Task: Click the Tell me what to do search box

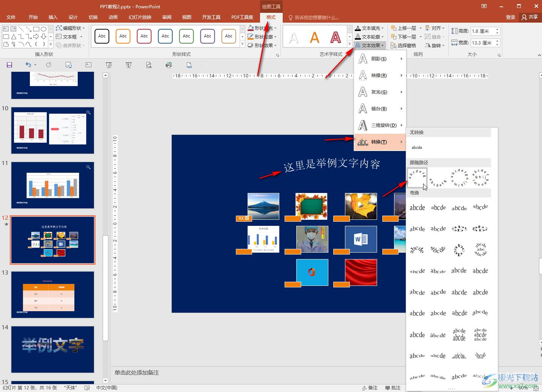Action: click(314, 17)
